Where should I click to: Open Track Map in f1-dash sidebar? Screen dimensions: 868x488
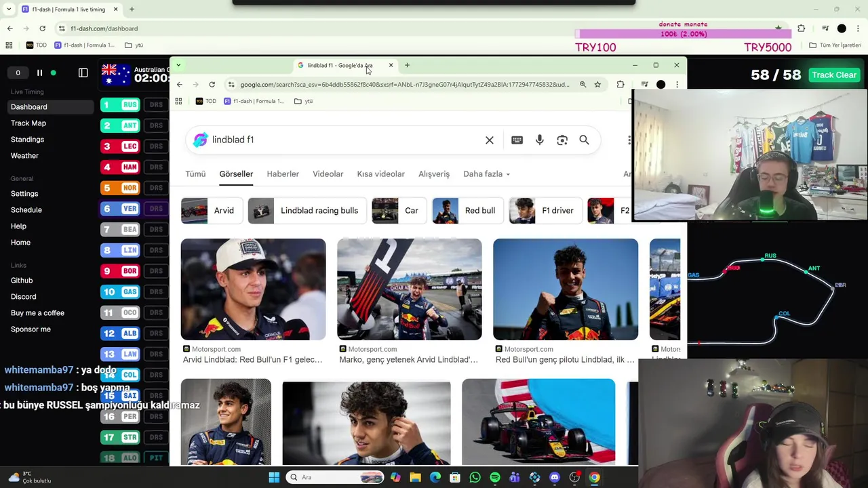coord(28,123)
